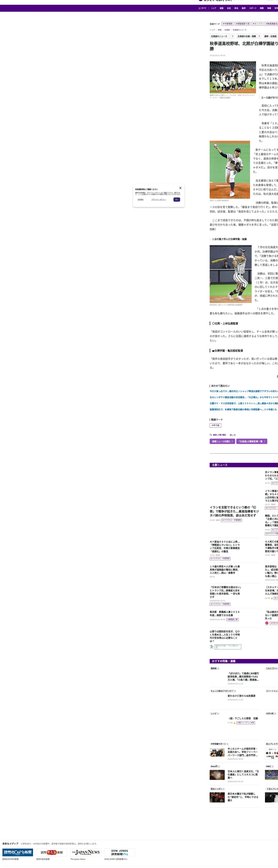
Task: Click the Dow Jones 読売新聞 Pro logo
Action: coord(120,852)
